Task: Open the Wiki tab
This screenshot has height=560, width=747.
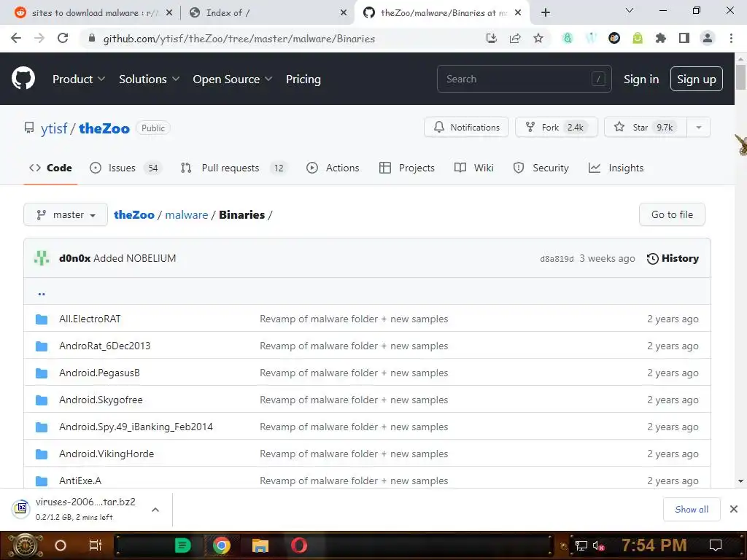Action: (474, 168)
